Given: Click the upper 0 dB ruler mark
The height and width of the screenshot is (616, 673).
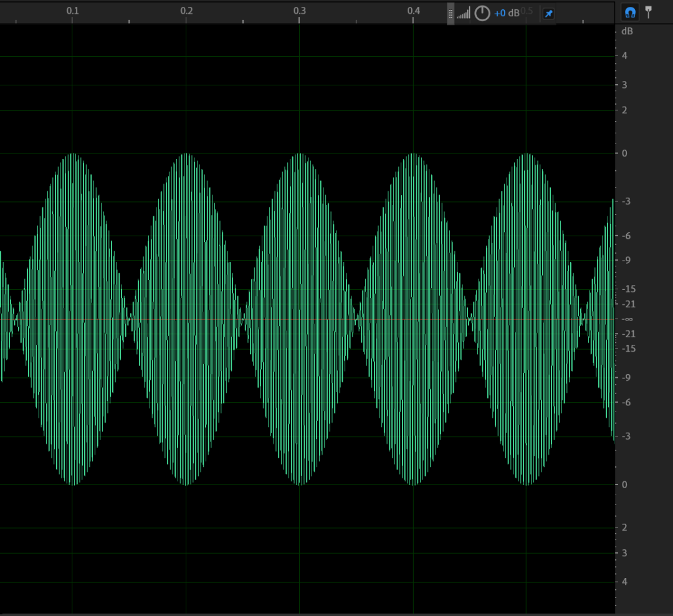Looking at the screenshot, I should point(625,153).
